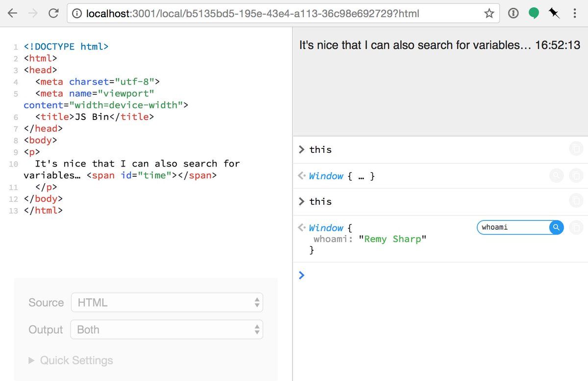
Task: Open the Chrome three-dot menu
Action: 575,14
